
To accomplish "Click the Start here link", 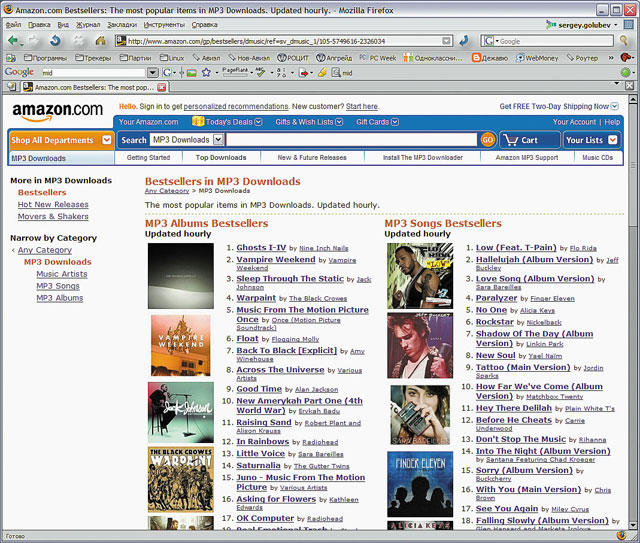I will 362,106.
